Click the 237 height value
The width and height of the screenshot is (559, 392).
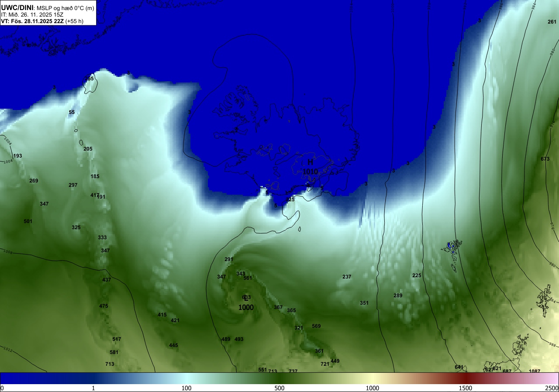click(347, 277)
